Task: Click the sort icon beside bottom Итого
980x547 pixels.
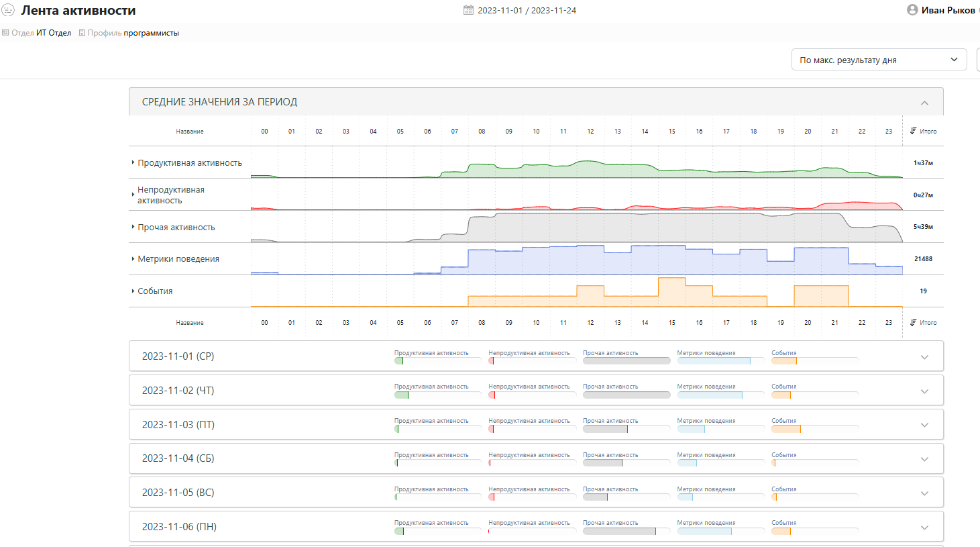Action: pyautogui.click(x=913, y=322)
